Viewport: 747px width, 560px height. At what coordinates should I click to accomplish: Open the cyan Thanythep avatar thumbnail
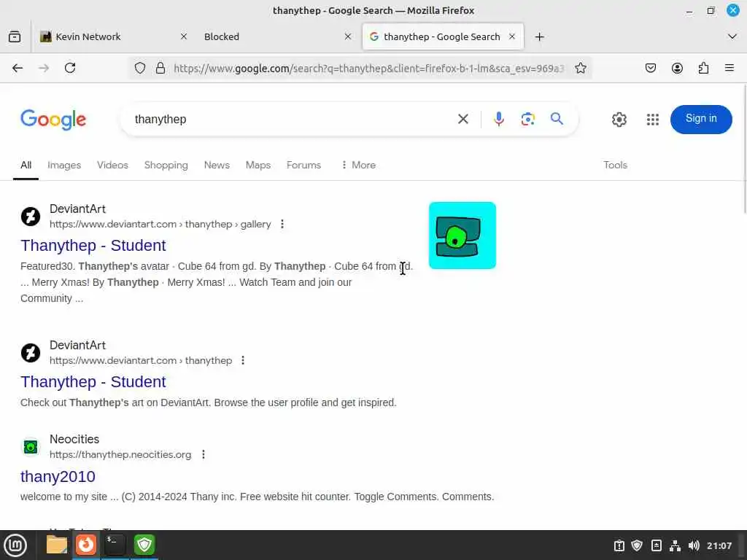tap(462, 236)
